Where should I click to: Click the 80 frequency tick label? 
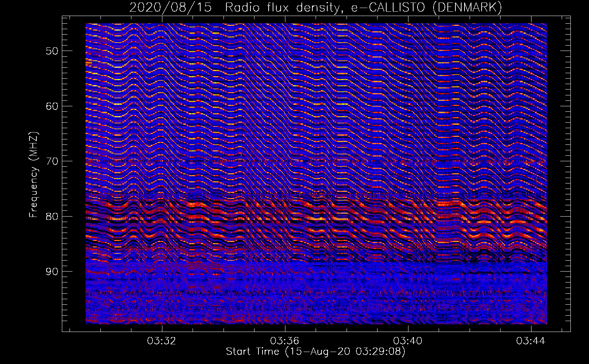pyautogui.click(x=52, y=217)
